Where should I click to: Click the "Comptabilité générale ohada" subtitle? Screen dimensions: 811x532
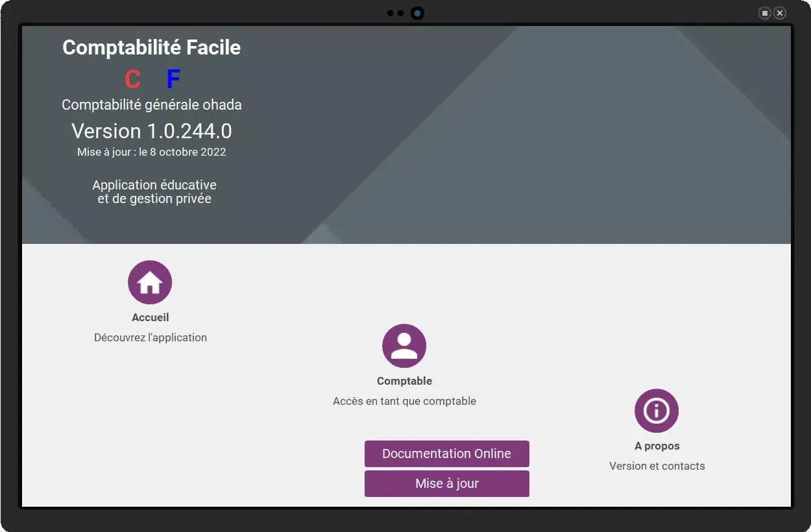pyautogui.click(x=151, y=104)
